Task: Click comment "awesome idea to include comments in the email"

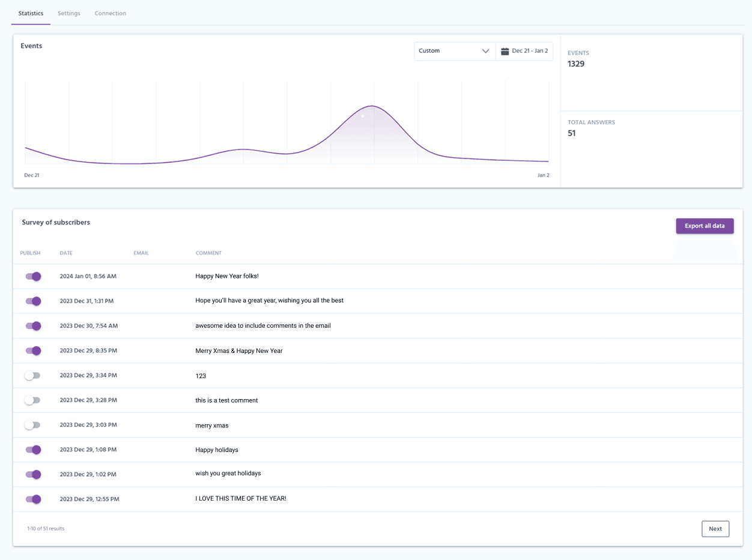Action: 263,326
